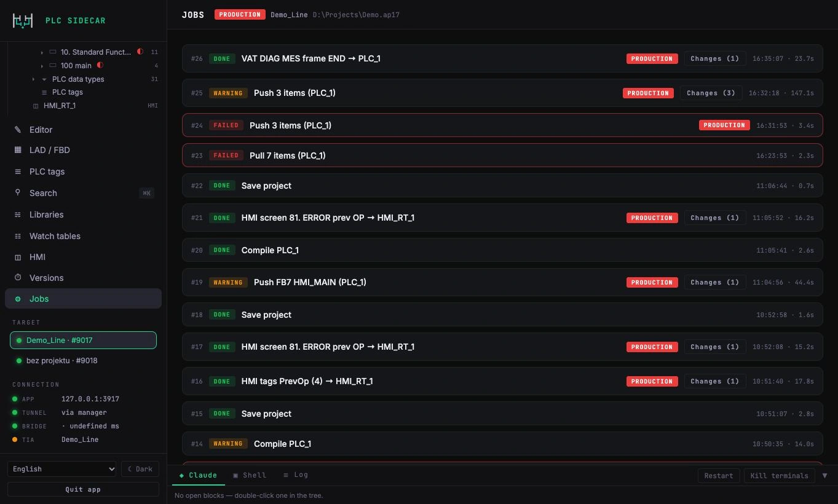Viewport: 838px width, 504px height.
Task: Click the PLC Sidecar logo icon
Action: pos(23,20)
